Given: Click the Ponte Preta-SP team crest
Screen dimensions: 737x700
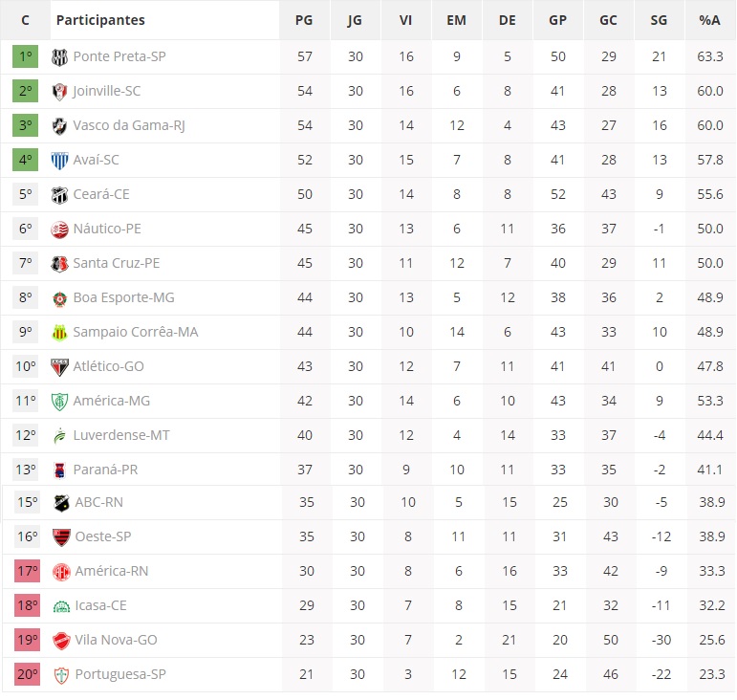Looking at the screenshot, I should tap(59, 56).
